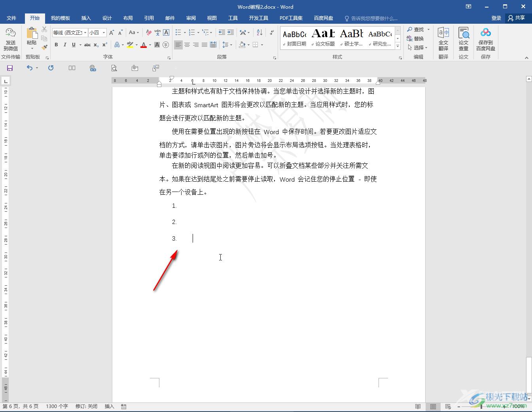Click the Undo arrow icon
The image size is (532, 412).
(x=30, y=68)
